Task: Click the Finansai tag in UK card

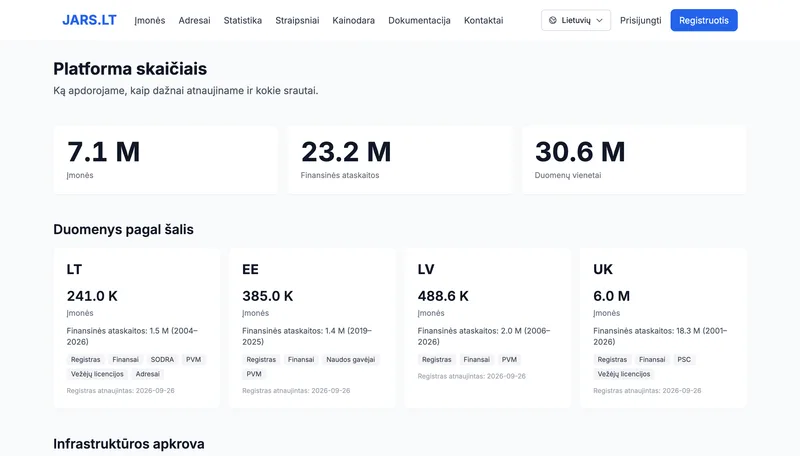Action: 652,360
